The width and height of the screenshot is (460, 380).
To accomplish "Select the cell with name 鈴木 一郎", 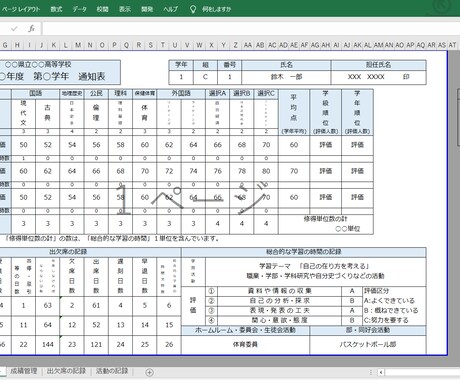I will coord(286,77).
